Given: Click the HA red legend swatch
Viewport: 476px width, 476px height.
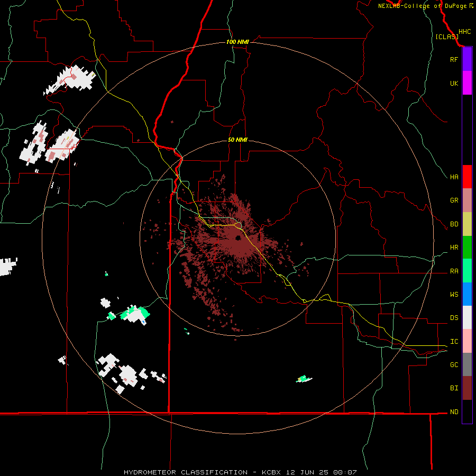Looking at the screenshot, I should click(x=467, y=177).
